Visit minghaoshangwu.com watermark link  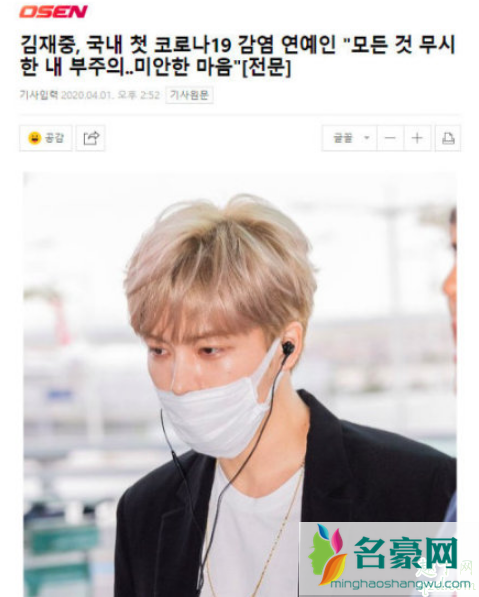400,583
